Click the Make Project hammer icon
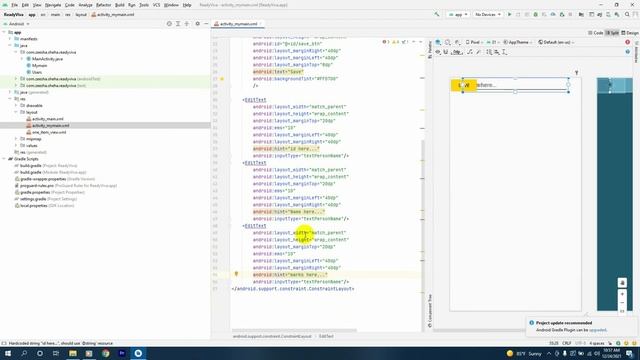 [437, 14]
